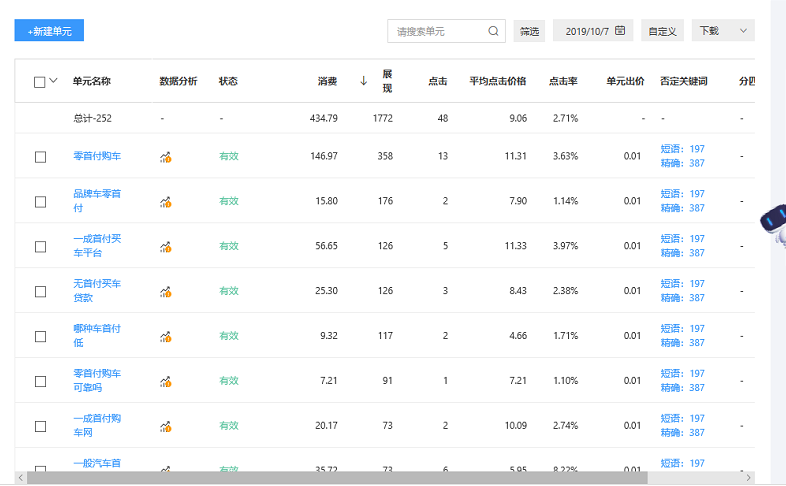Check the box for 零首付购车 row
This screenshot has height=486, width=786.
(x=40, y=157)
